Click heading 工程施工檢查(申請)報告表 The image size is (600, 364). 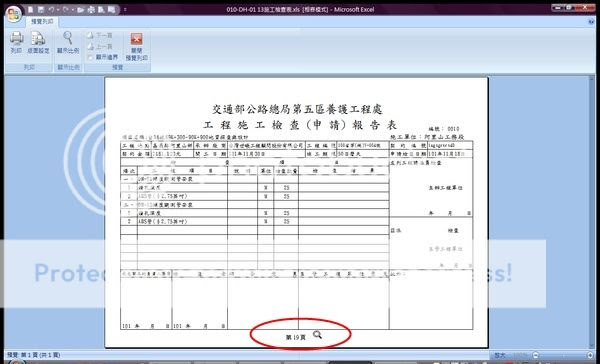pyautogui.click(x=300, y=125)
